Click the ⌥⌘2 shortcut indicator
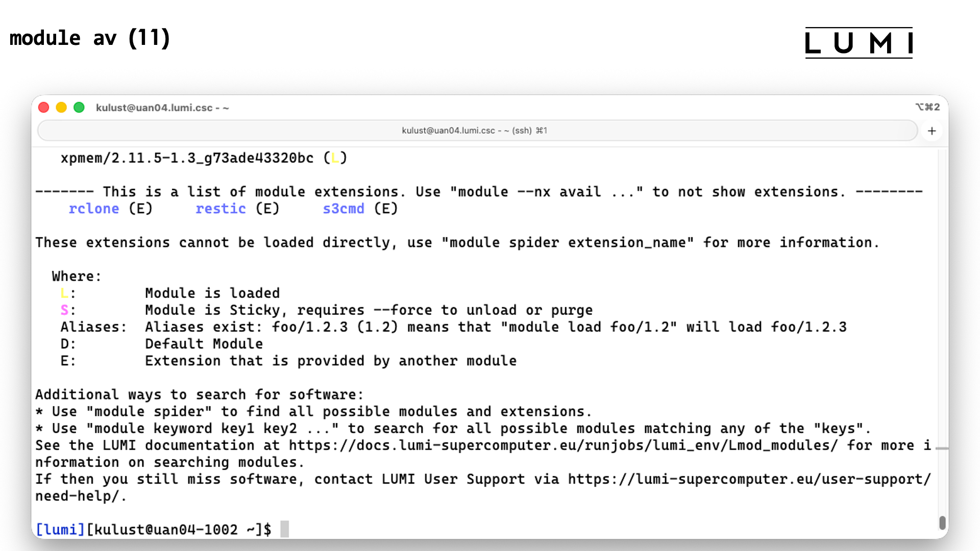This screenshot has width=980, height=551. tap(928, 107)
